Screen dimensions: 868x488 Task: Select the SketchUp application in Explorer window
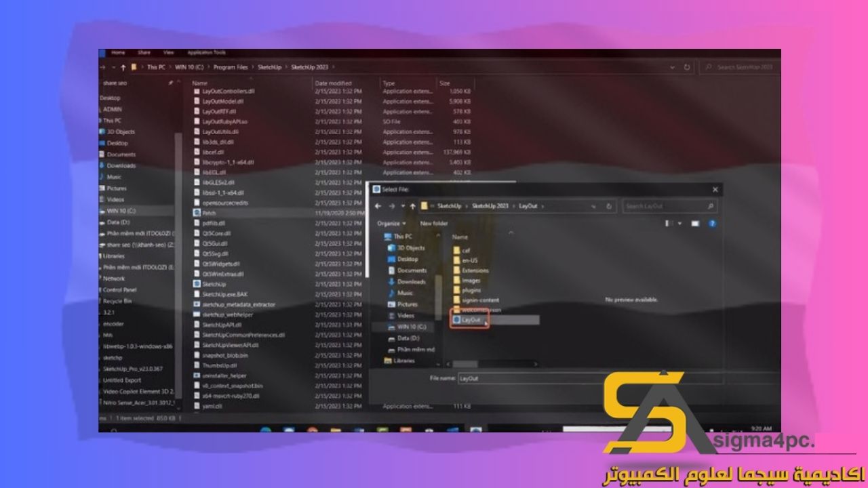tap(209, 284)
